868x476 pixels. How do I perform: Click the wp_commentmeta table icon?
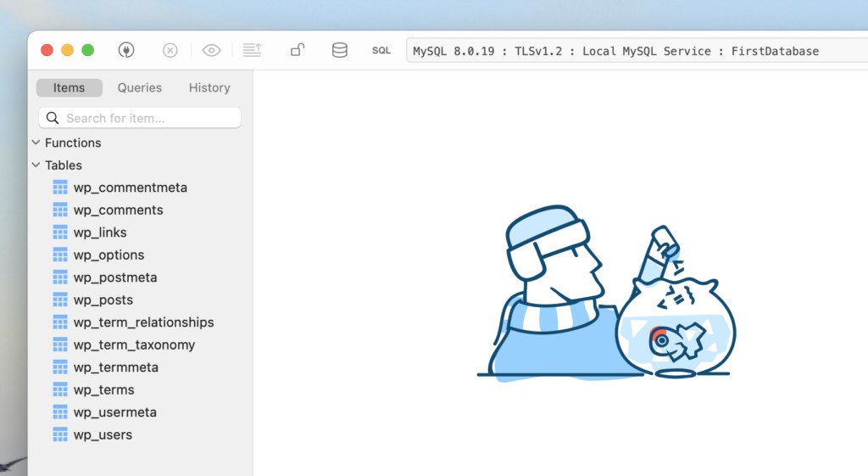[x=60, y=188]
